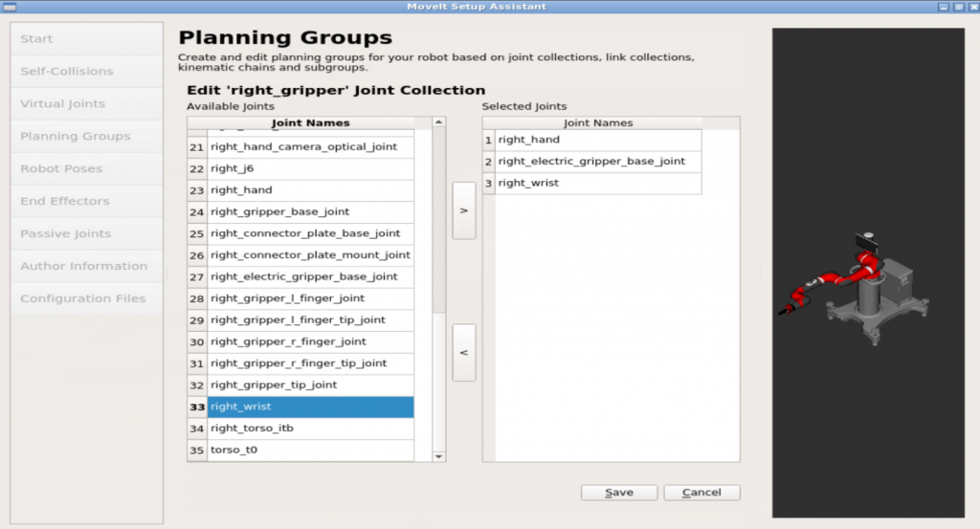The width and height of the screenshot is (980, 529).
Task: Click scroll-up arrow of available joints list
Action: click(438, 121)
